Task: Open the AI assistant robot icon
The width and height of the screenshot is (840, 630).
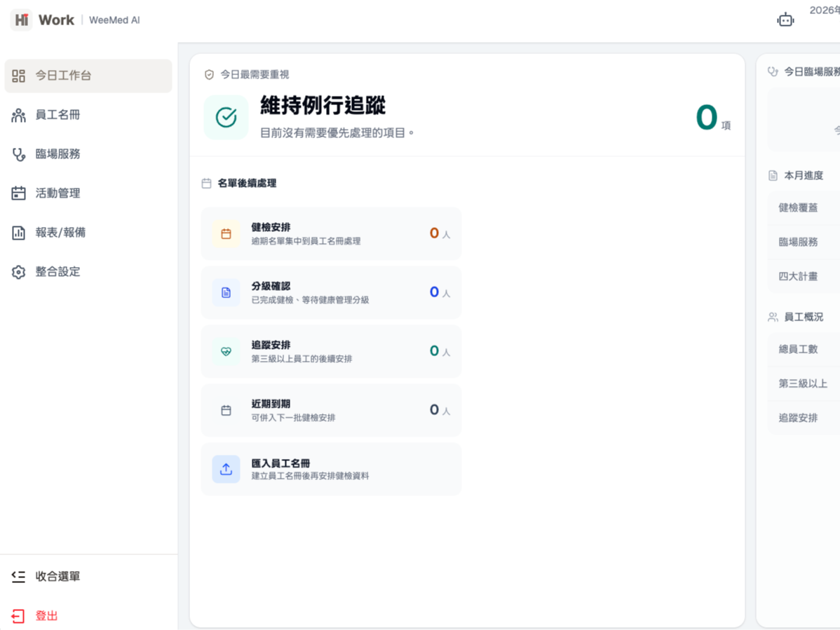Action: (x=785, y=20)
